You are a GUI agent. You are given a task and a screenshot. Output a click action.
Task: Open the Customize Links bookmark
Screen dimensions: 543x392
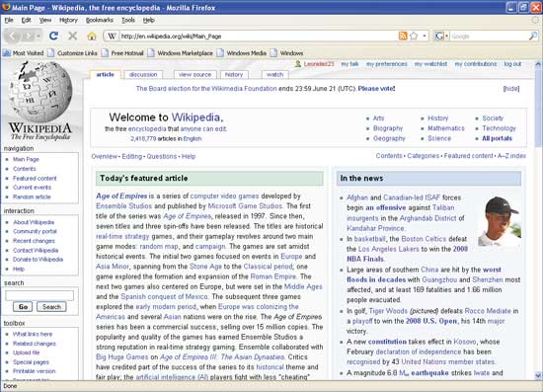coord(72,53)
